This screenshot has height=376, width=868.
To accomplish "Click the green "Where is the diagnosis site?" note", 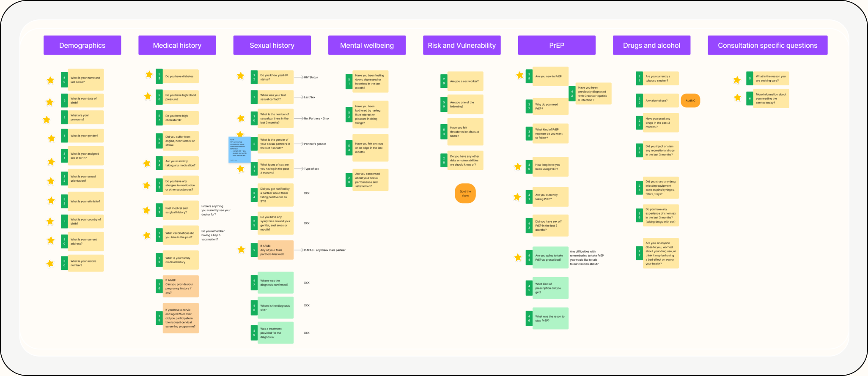I will 276,308.
